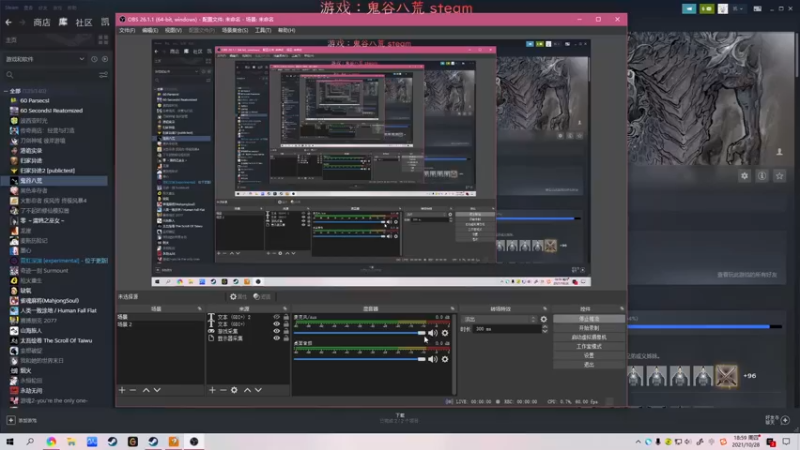
Task: Move source up in Sources panel
Action: (247, 390)
